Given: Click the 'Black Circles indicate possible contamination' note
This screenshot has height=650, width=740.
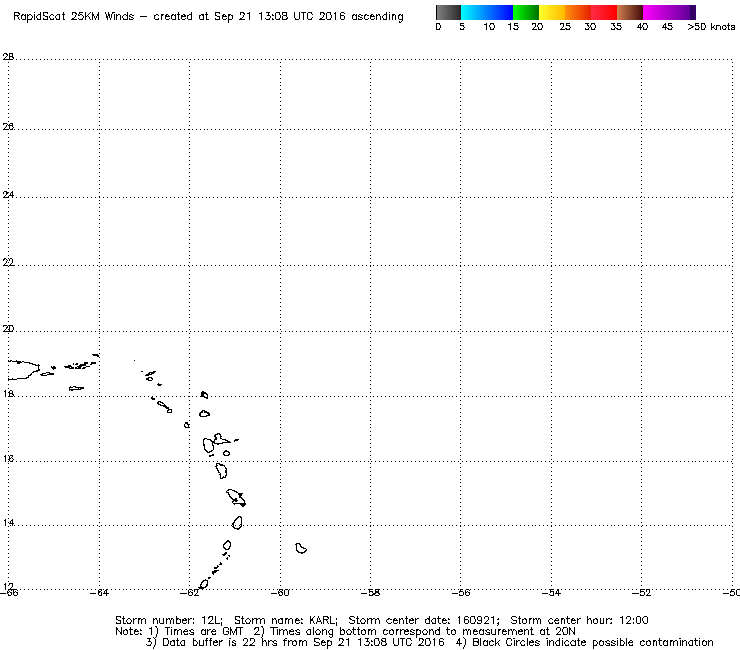Looking at the screenshot, I should 593,642.
